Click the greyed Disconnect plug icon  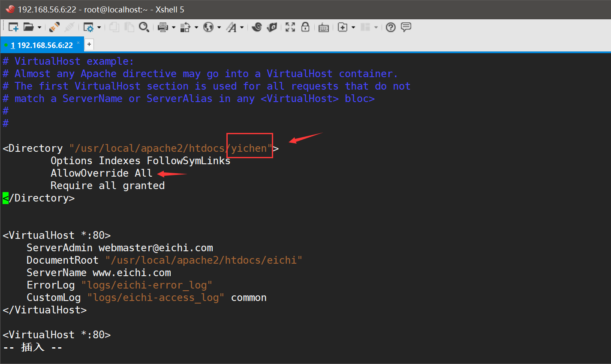tap(69, 27)
